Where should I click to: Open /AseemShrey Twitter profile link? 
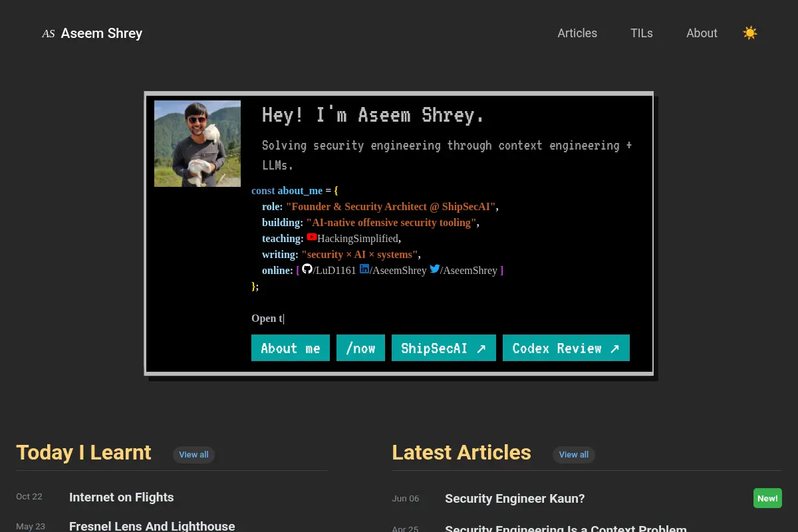[x=469, y=270]
